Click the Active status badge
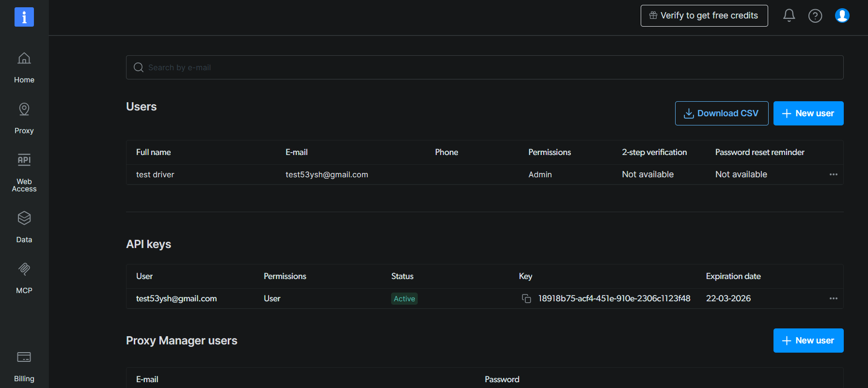Screen dimensions: 868x388 [404, 299]
